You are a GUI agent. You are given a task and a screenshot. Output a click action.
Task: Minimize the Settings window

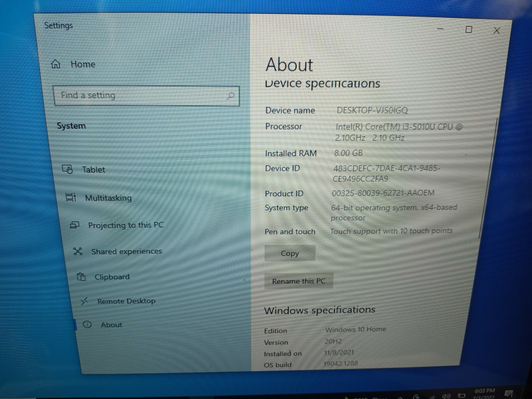pos(440,29)
